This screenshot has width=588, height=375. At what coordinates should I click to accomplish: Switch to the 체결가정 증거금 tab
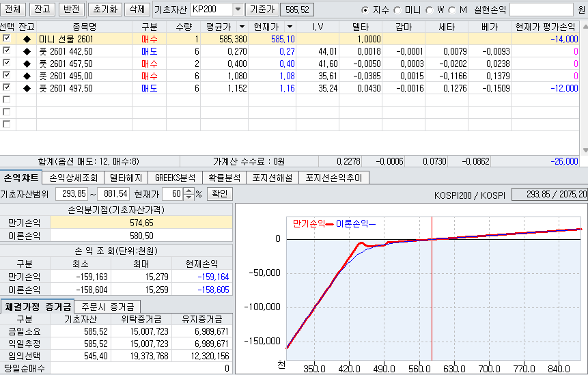pyautogui.click(x=38, y=307)
